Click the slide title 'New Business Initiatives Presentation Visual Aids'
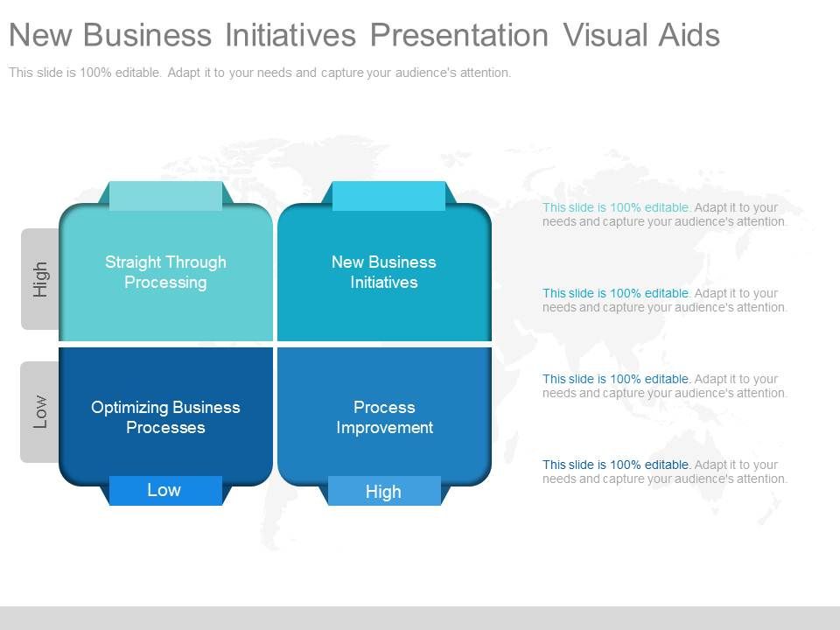The height and width of the screenshot is (630, 840). pyautogui.click(x=364, y=35)
